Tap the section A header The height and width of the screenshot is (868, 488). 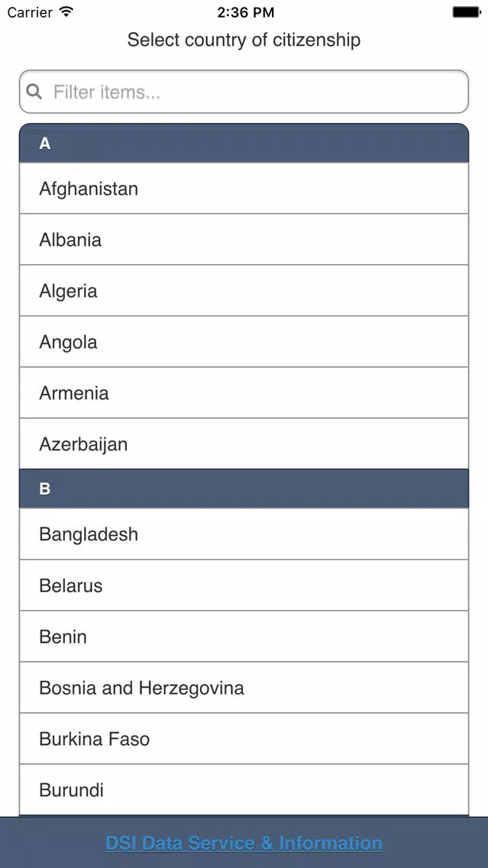click(244, 143)
